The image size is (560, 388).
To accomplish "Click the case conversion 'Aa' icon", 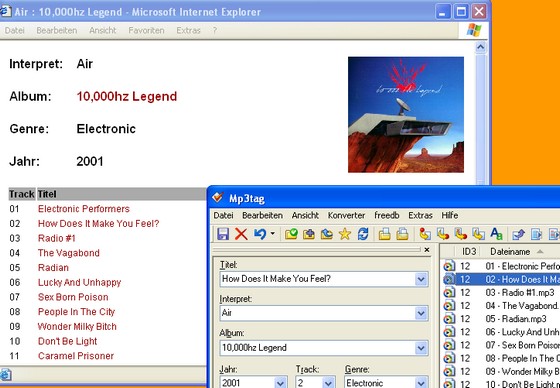I will (x=496, y=234).
